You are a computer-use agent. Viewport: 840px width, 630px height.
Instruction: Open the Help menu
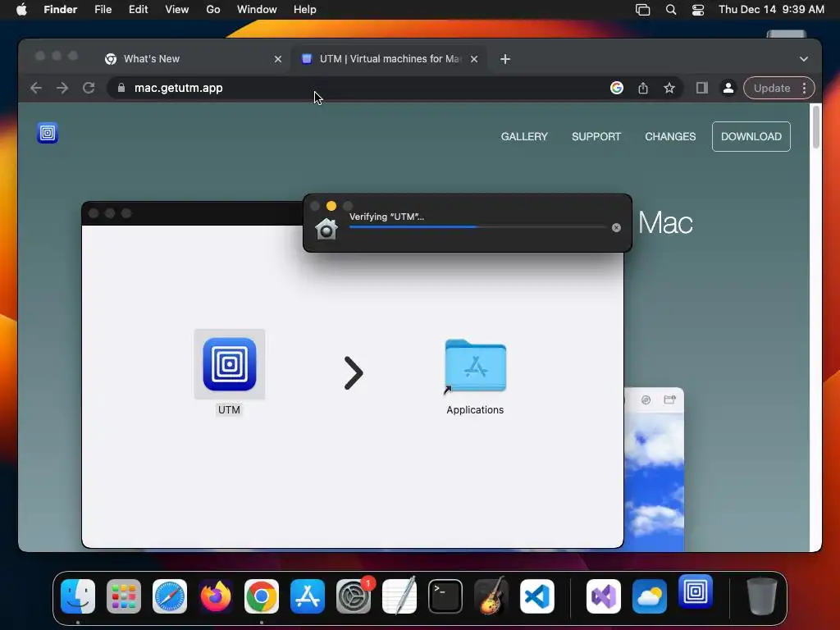click(305, 10)
